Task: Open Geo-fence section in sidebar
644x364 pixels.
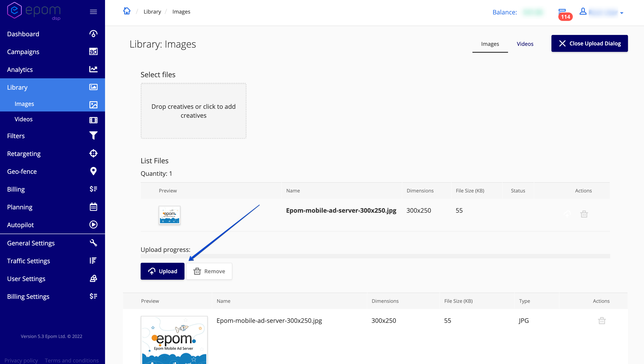Action: [x=22, y=172]
